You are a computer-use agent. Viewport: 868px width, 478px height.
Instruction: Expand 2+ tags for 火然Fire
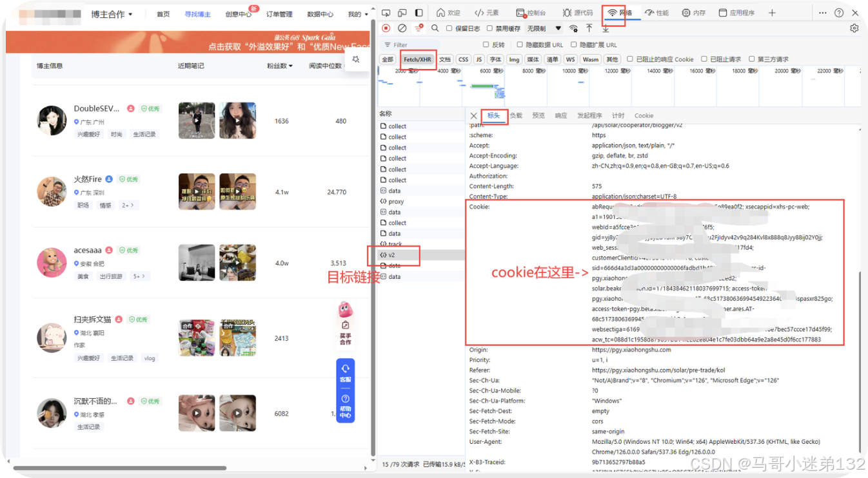[128, 206]
